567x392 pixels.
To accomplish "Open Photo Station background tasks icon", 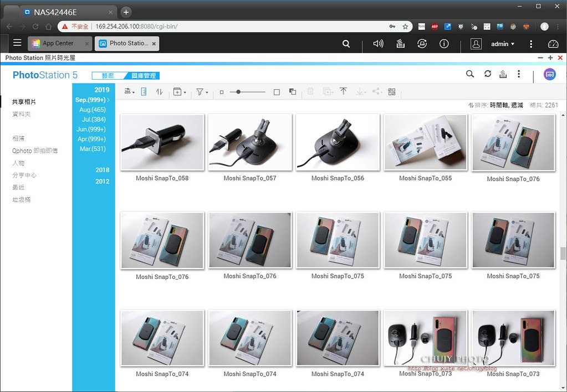I will [503, 74].
